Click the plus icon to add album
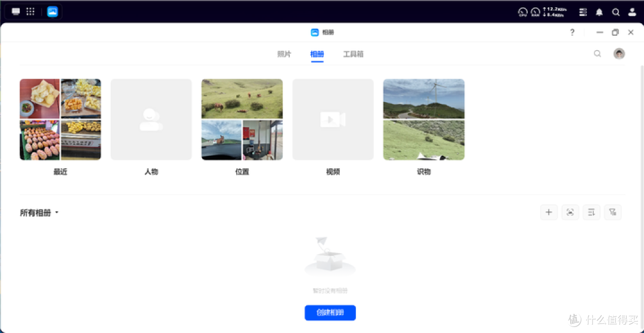 point(549,212)
